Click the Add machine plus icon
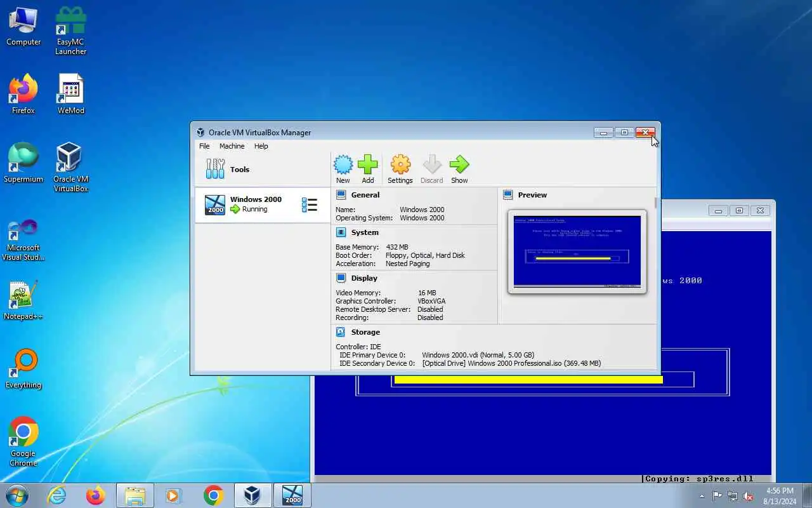 [368, 164]
